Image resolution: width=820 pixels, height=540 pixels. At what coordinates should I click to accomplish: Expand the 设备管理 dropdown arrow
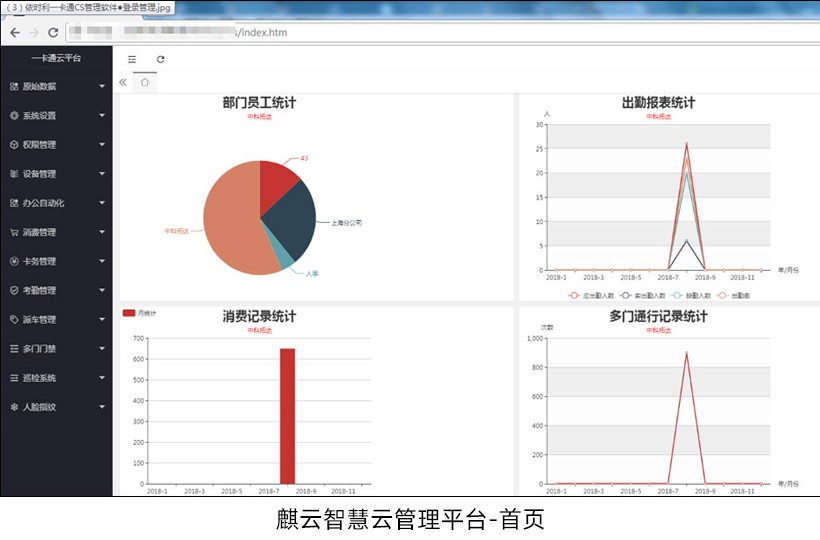pyautogui.click(x=102, y=174)
